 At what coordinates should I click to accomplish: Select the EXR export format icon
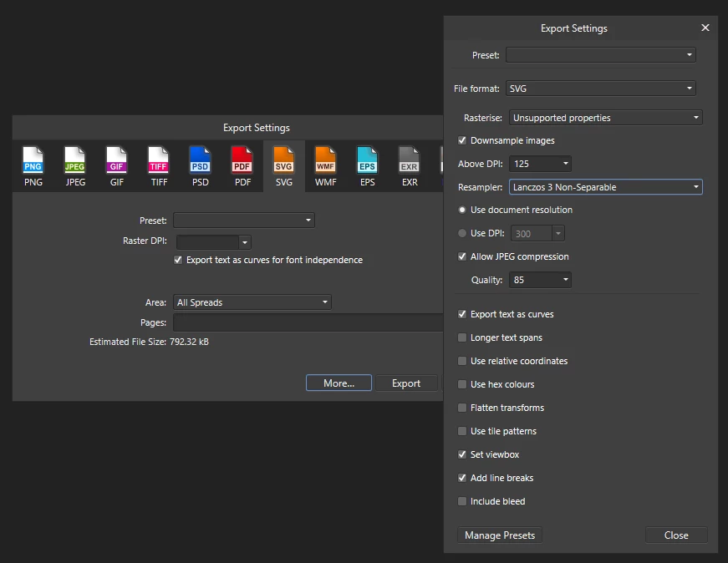[x=409, y=166]
